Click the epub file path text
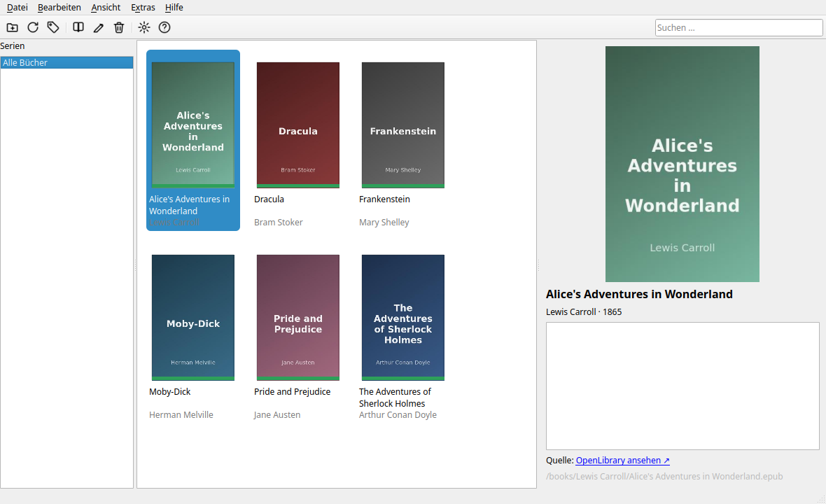826x504 pixels. click(664, 477)
